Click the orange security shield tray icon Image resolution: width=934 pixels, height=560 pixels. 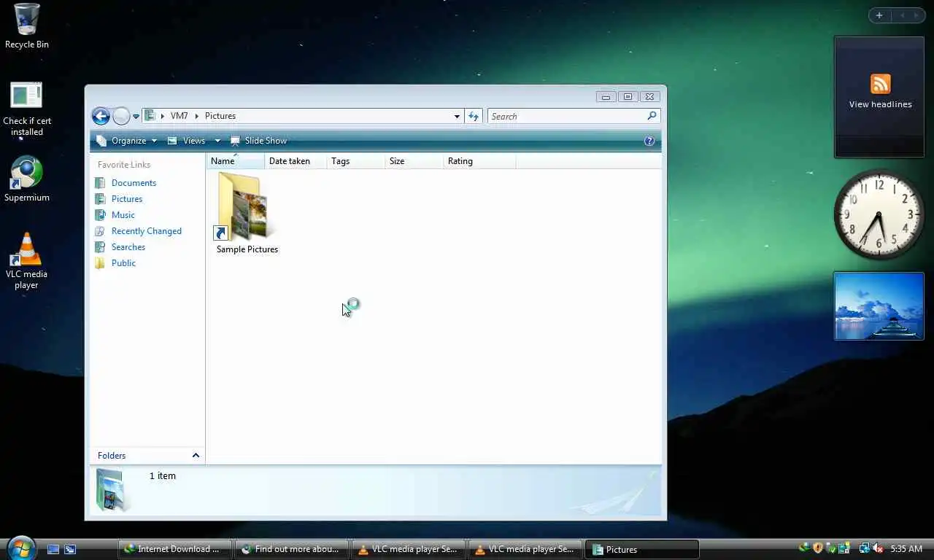tap(818, 548)
